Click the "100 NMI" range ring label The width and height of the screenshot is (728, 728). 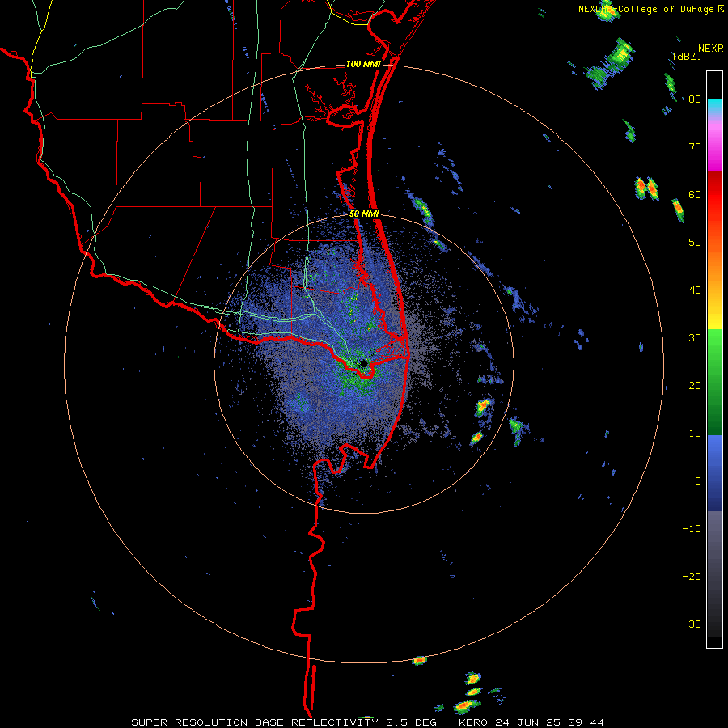click(363, 64)
